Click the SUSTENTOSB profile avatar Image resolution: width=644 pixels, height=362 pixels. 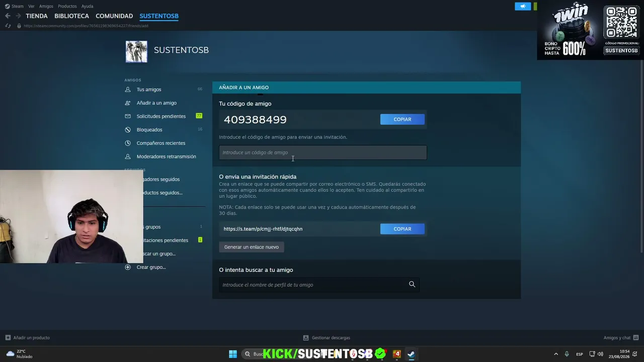coord(136,52)
